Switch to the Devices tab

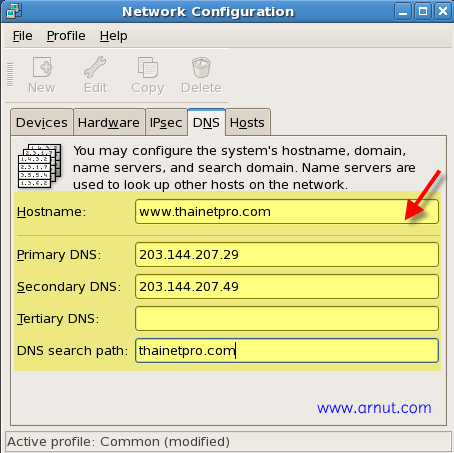click(42, 122)
